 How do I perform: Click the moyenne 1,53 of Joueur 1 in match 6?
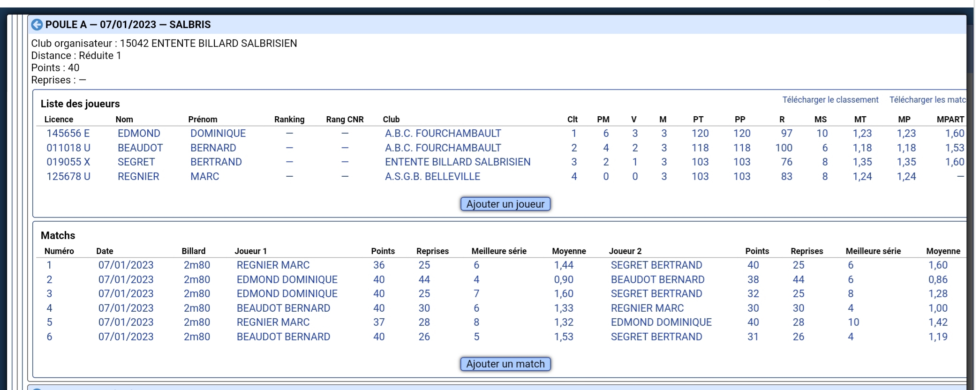[x=564, y=337]
